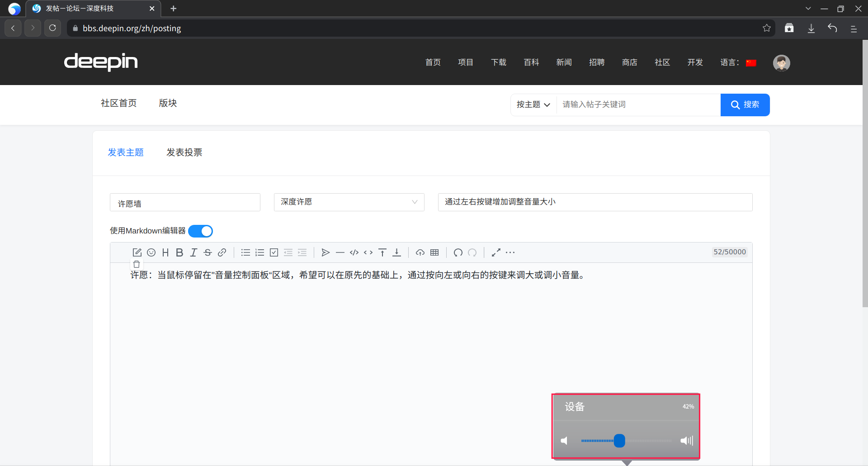This screenshot has height=466, width=868.
Task: Switch to the 发表投票 tab
Action: 184,152
